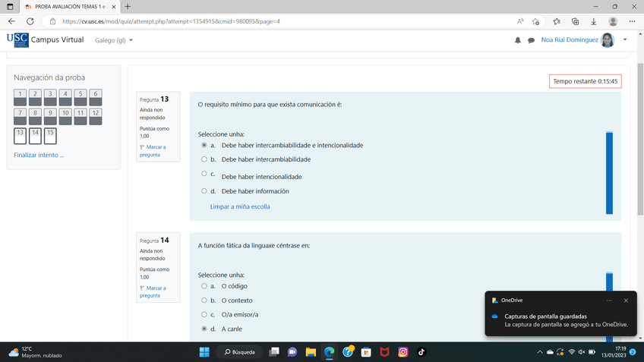Open a new browser tab
The height and width of the screenshot is (362, 644).
(x=128, y=7)
